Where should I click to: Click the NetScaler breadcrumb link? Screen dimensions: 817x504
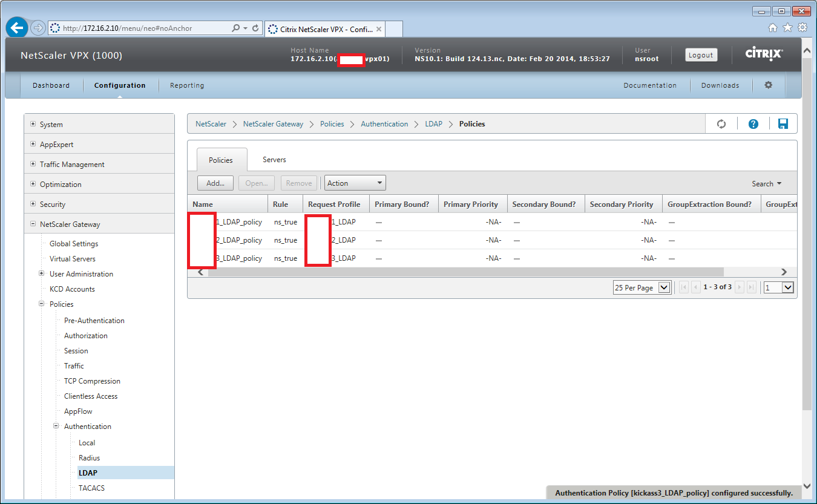click(211, 124)
